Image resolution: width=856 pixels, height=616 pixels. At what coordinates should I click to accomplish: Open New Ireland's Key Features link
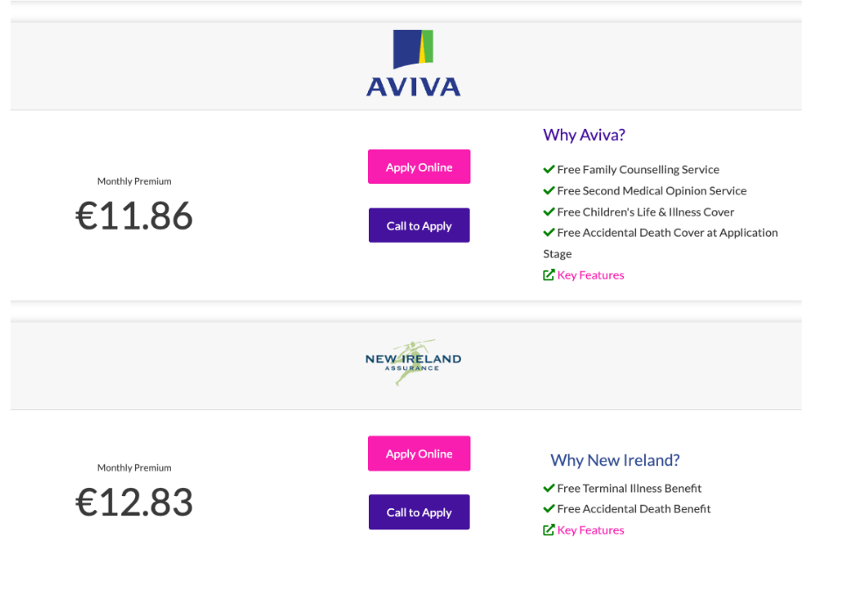click(591, 529)
